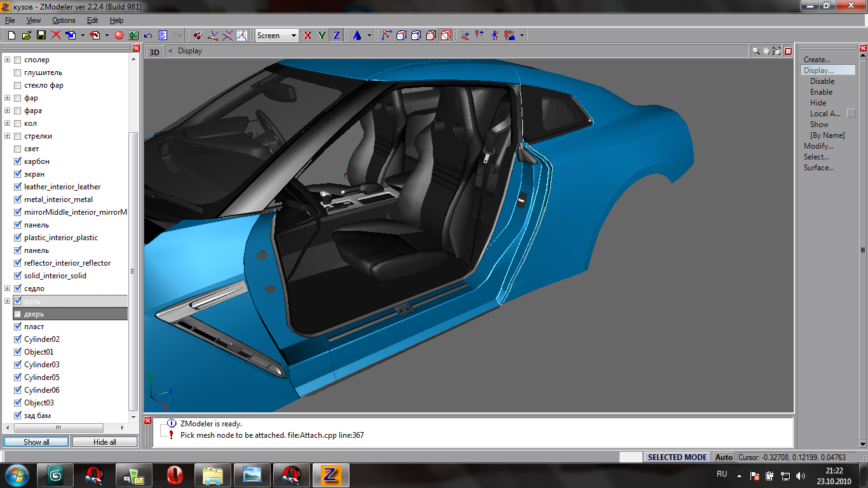Select the viewport zoom magnifier tool
This screenshot has height=488, width=868.
756,51
